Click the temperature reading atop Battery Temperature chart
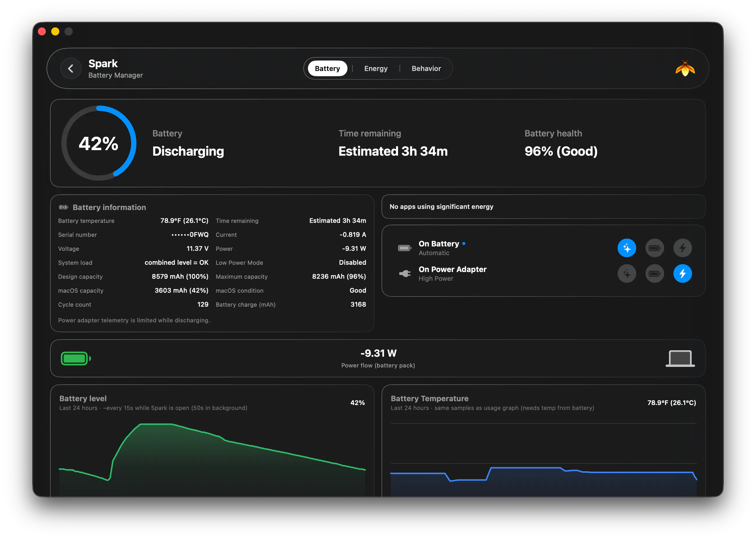The height and width of the screenshot is (540, 756). (x=671, y=403)
